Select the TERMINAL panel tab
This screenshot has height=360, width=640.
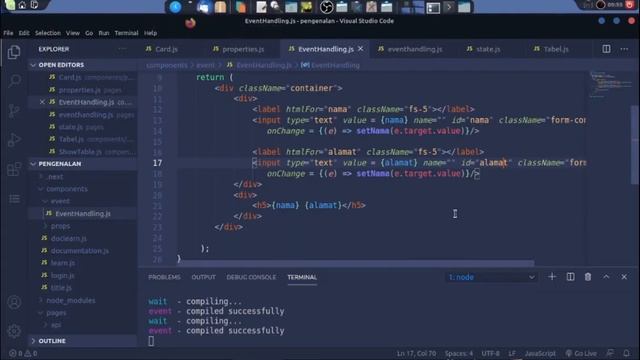302,277
